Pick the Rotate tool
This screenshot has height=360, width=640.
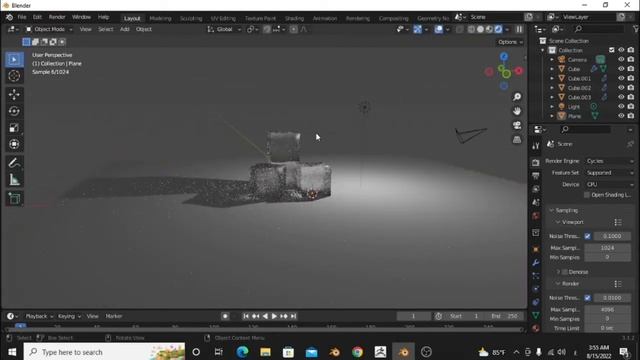tap(14, 111)
